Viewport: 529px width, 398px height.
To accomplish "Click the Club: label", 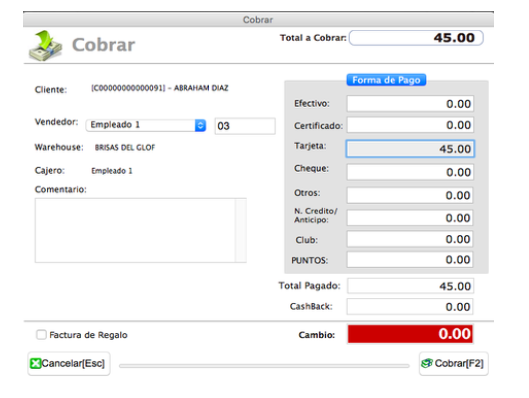I will point(307,240).
